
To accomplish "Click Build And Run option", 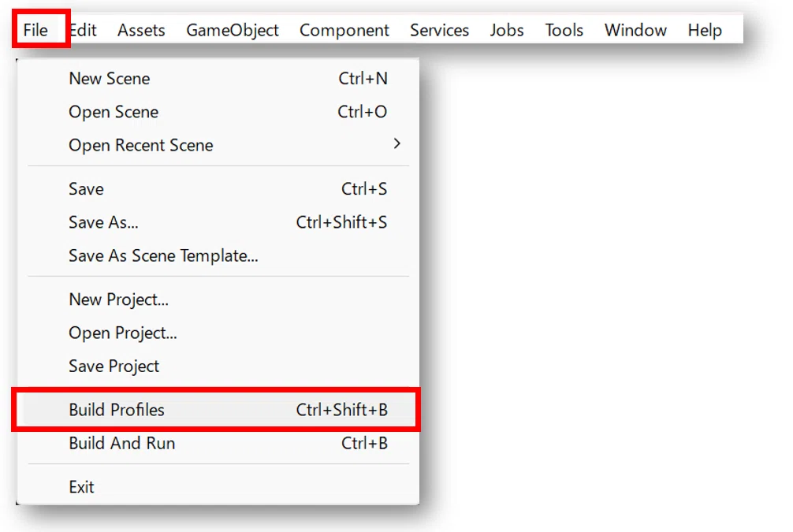I will 218,443.
